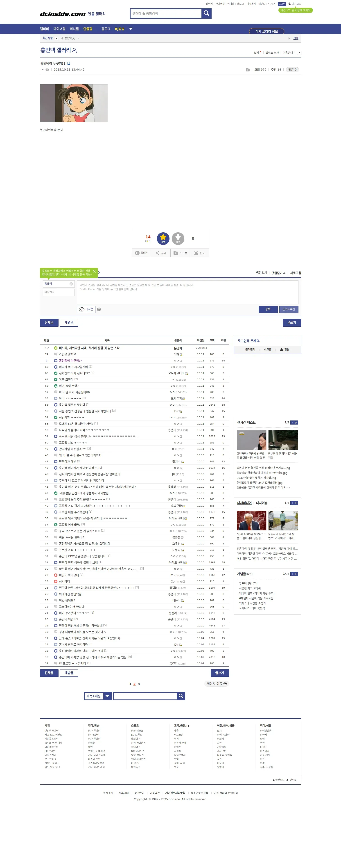Open 마이너갤 in the blue navigation bar
This screenshot has width=341, height=868.
coord(59,29)
